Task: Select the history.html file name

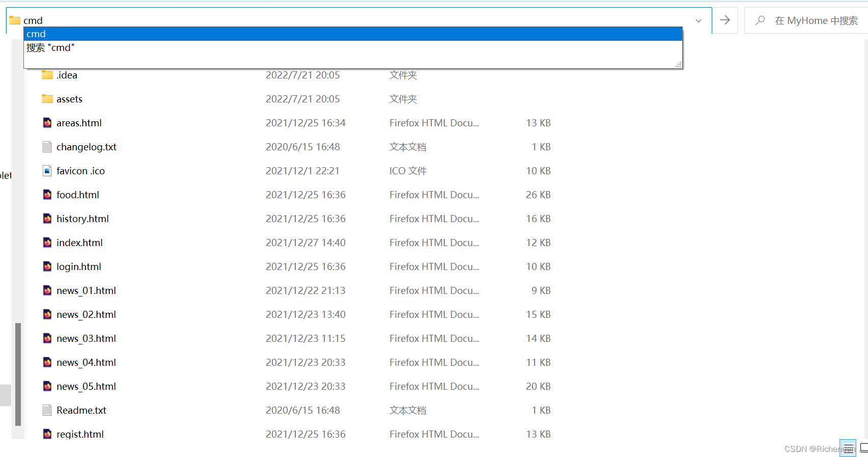Action: pos(82,219)
